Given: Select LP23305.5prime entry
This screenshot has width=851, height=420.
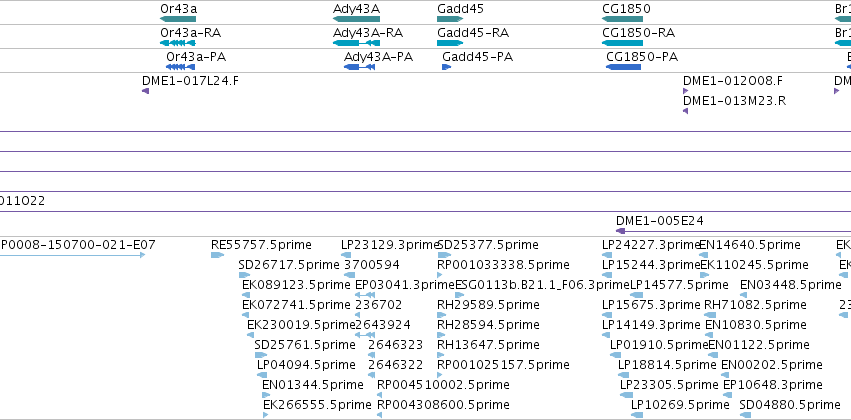Looking at the screenshot, I should [626, 395].
